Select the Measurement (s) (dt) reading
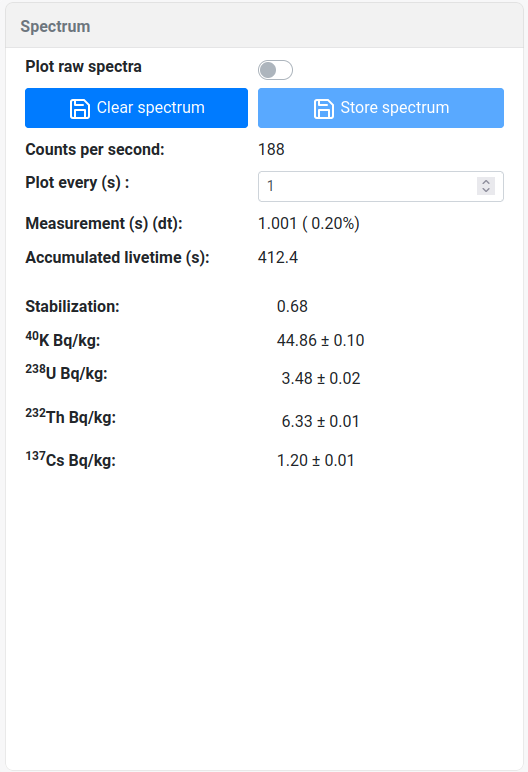Screen dimensions: 528x772 pos(309,224)
